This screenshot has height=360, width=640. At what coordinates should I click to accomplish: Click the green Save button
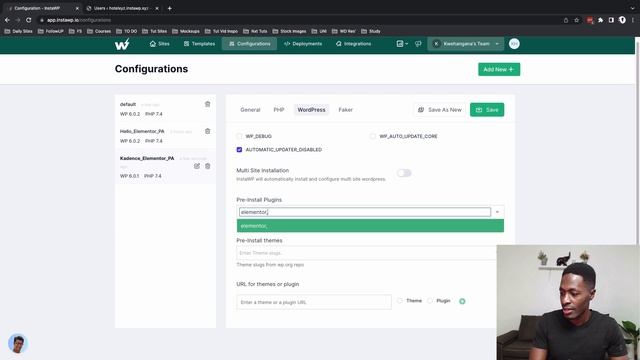(x=487, y=110)
